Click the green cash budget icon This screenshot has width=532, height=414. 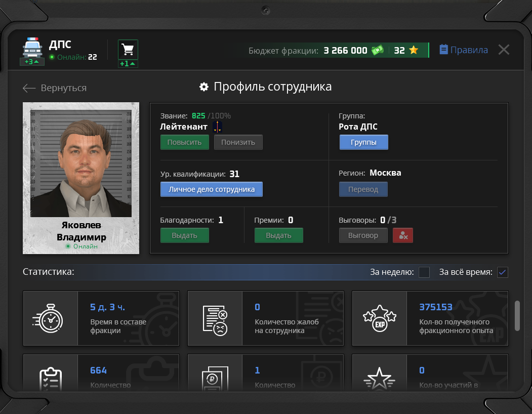point(378,50)
